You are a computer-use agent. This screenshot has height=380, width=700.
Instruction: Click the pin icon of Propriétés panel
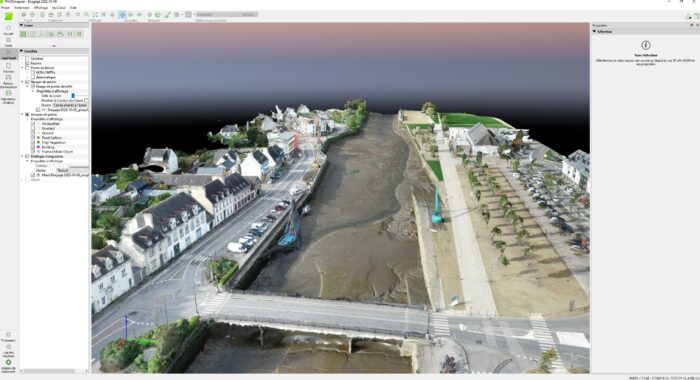pos(692,25)
